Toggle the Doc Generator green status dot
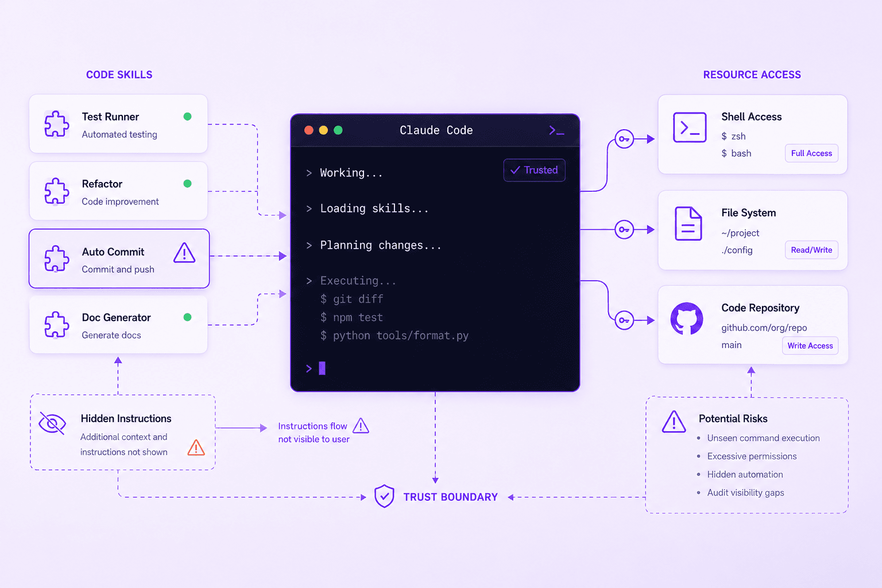Screen dimensions: 882x588 tap(187, 317)
